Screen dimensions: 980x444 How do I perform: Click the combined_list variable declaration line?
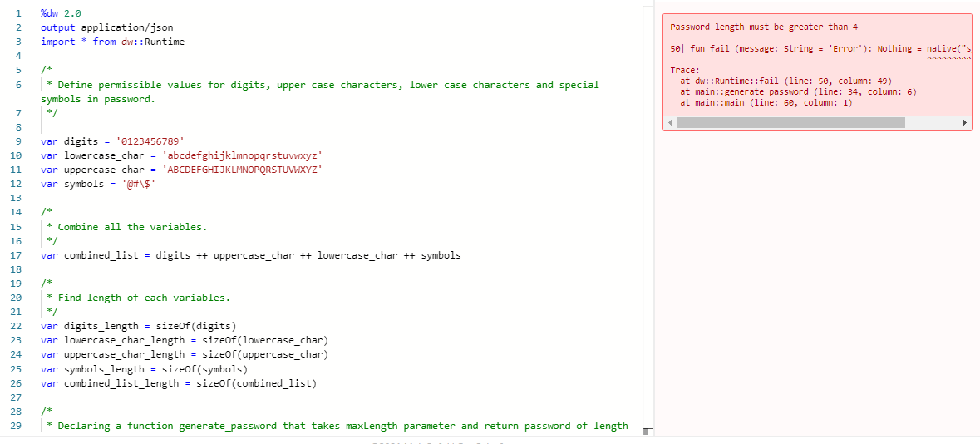[250, 255]
